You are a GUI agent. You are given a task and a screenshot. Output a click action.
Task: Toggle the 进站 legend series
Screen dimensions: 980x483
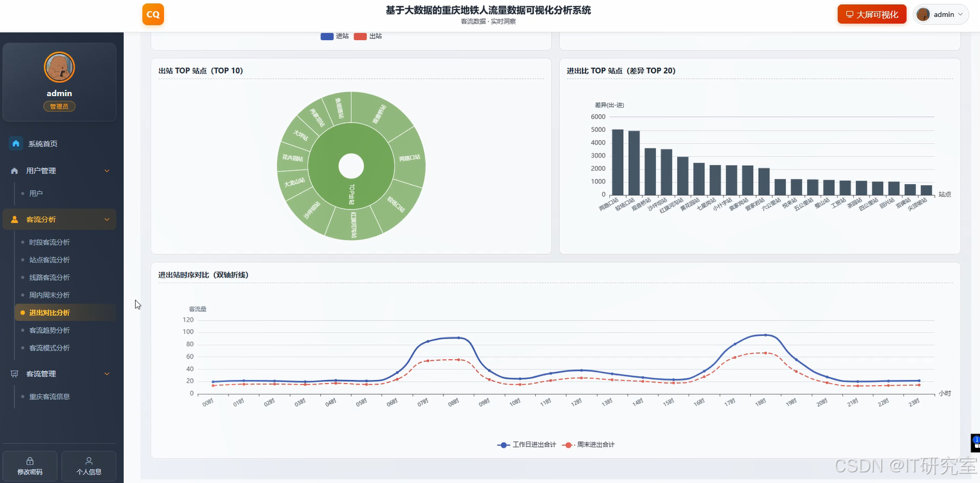[x=334, y=36]
